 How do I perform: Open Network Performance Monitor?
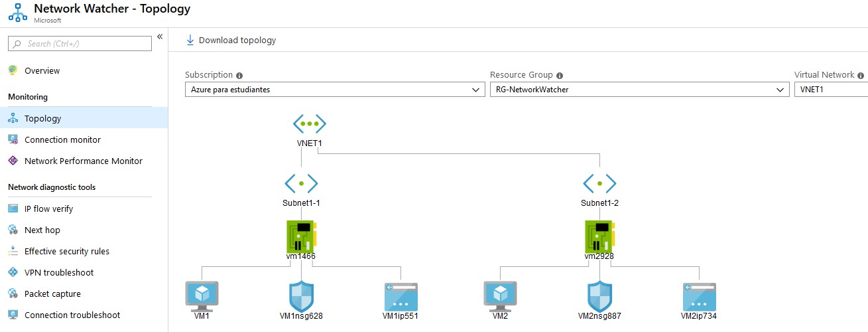tap(84, 161)
